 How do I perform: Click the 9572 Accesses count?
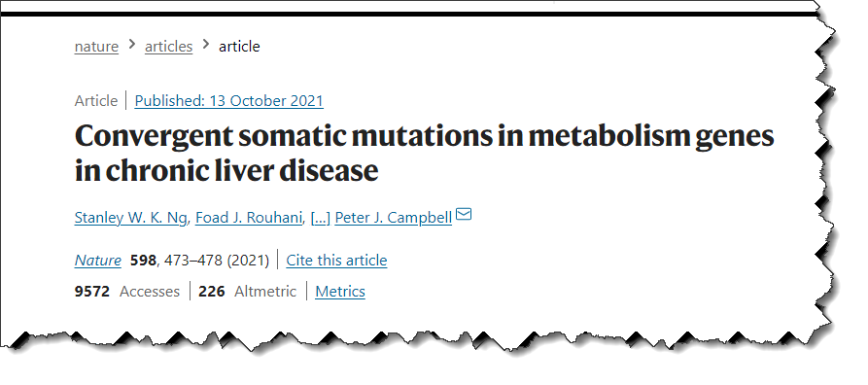coord(127,292)
